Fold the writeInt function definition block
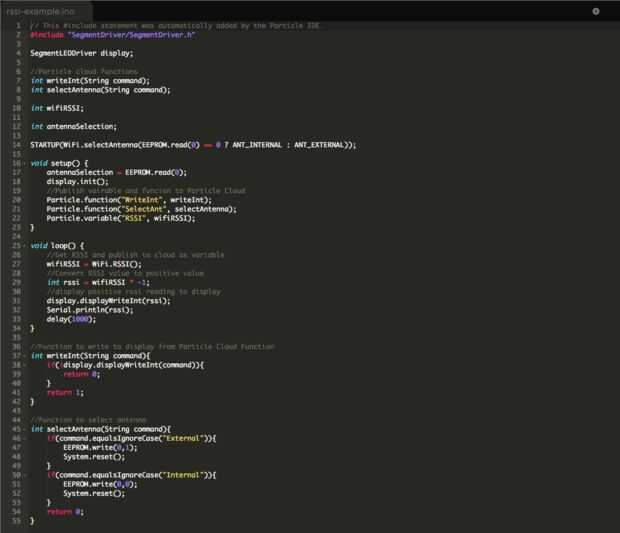The width and height of the screenshot is (620, 533). coord(25,356)
